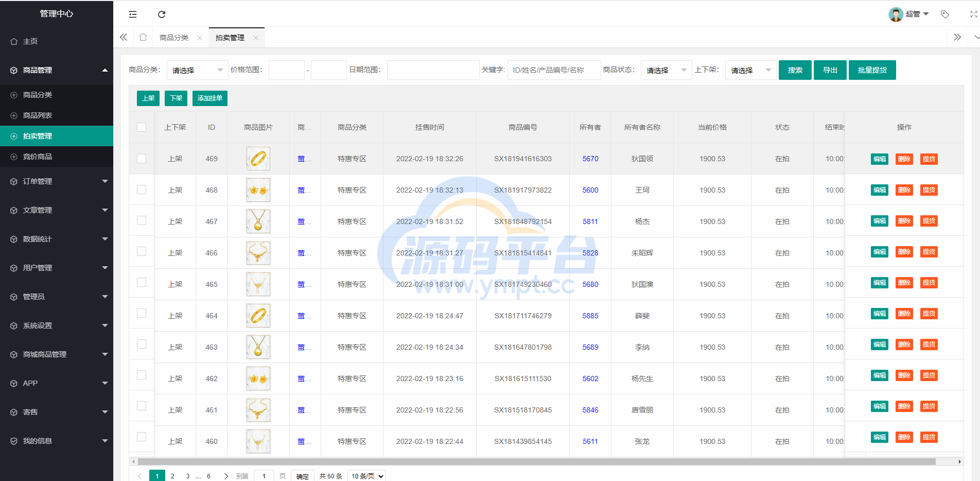Click the user avatar icon
Viewport: 980px width, 481px height.
pos(896,14)
